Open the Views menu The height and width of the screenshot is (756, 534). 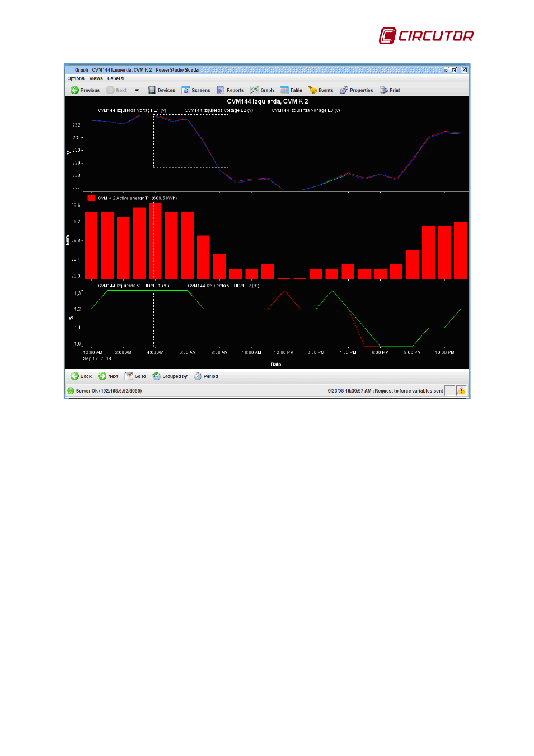coord(96,78)
